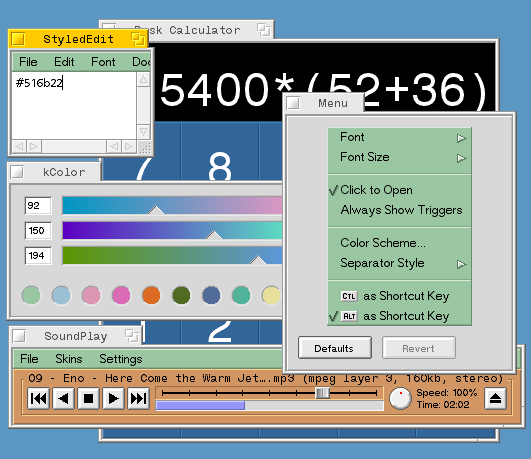Click the kColor value field showing 194
Viewport: 531px width, 459px height.
pos(38,256)
